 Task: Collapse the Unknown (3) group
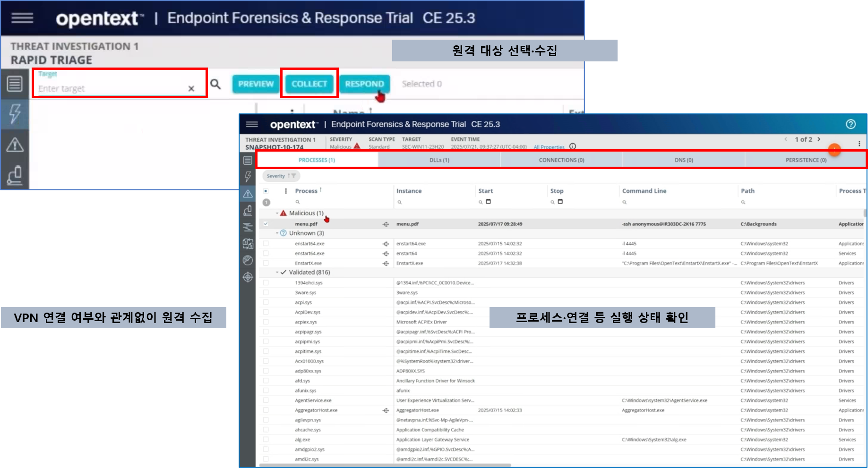(x=277, y=233)
